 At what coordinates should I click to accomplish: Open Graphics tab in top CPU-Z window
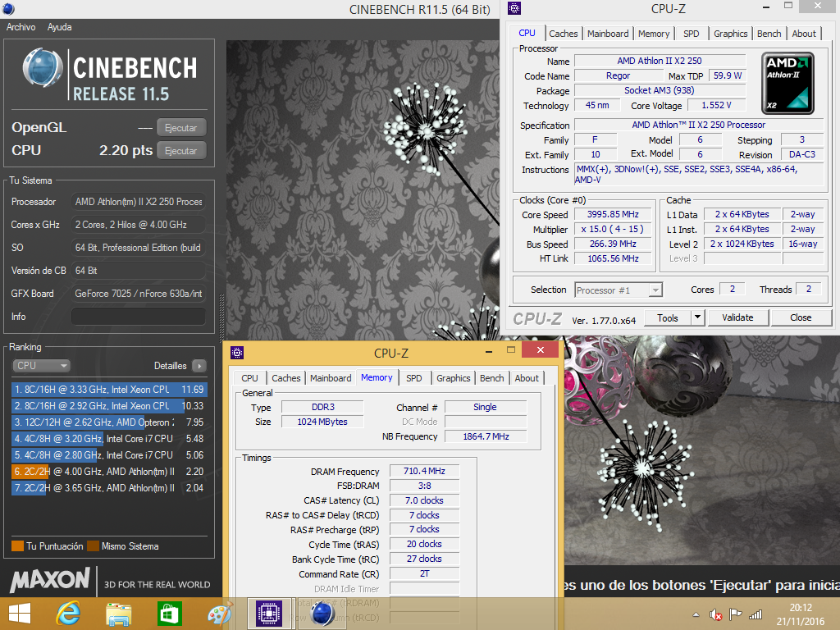point(730,33)
